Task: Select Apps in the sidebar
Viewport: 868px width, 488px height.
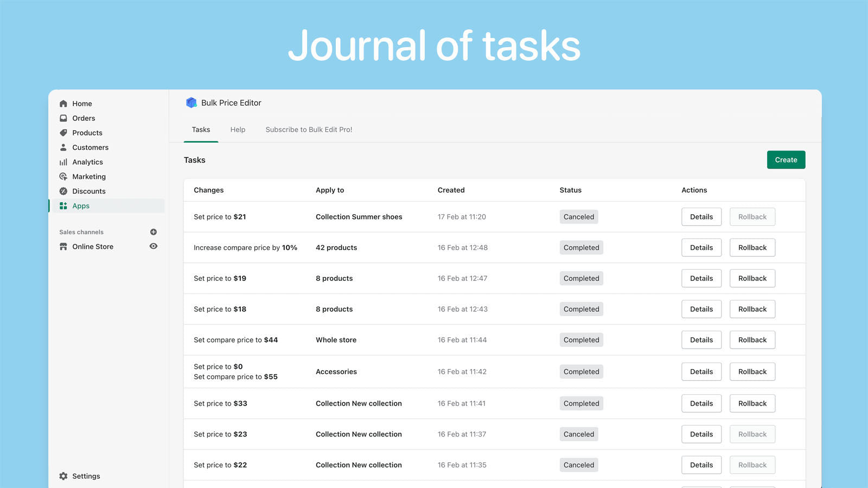Action: (x=80, y=206)
